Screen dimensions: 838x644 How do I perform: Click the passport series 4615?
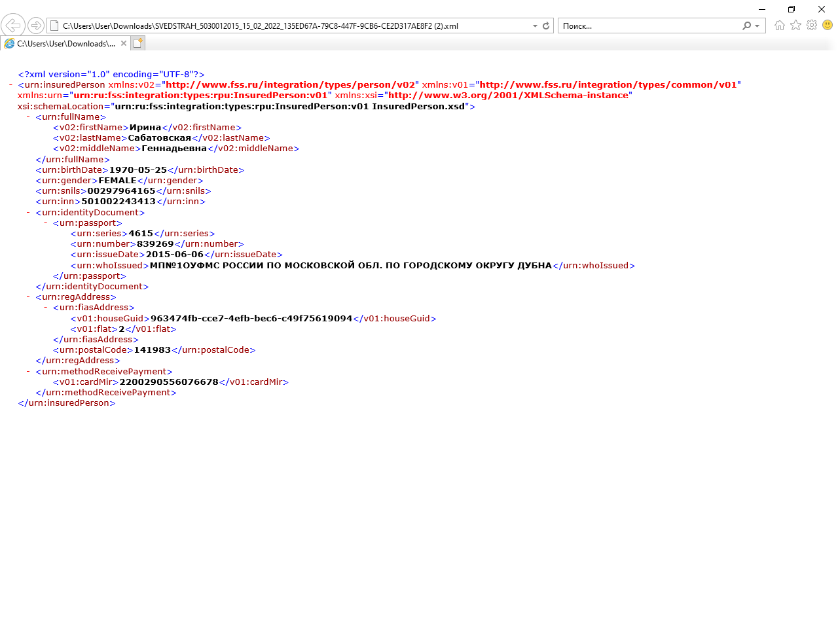(141, 234)
